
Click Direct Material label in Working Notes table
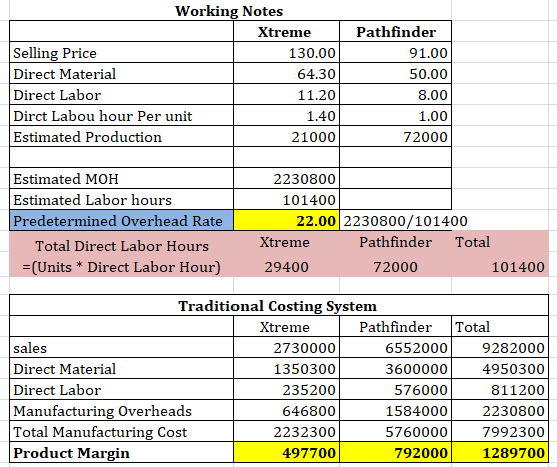[121, 74]
